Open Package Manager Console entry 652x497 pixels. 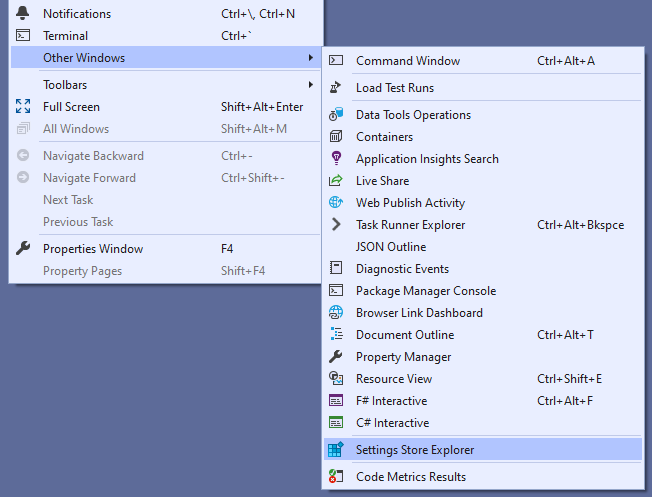click(x=483, y=291)
